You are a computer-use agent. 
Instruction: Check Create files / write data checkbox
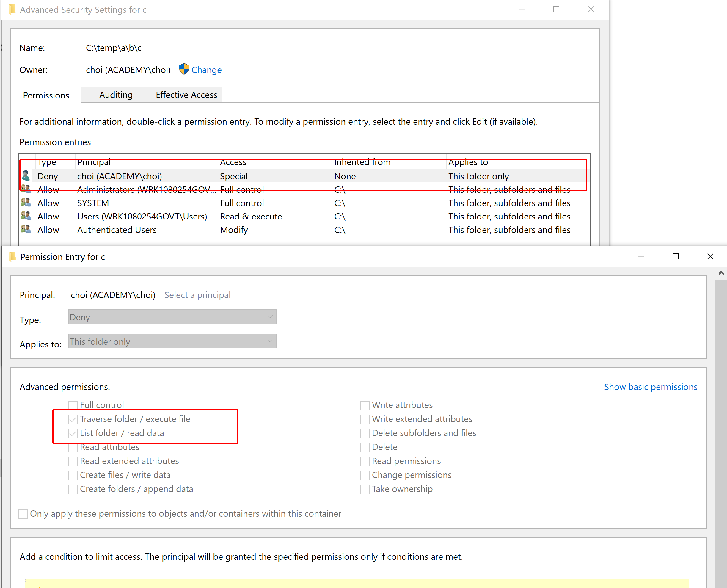pyautogui.click(x=73, y=475)
